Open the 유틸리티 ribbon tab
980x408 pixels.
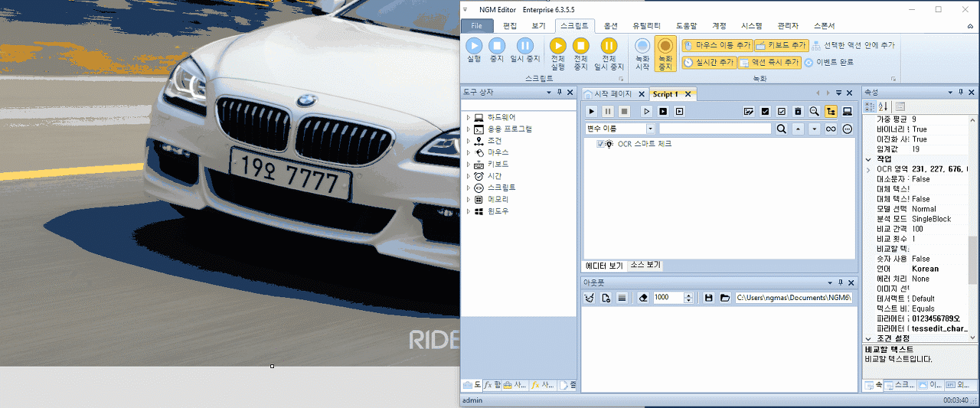pos(645,26)
